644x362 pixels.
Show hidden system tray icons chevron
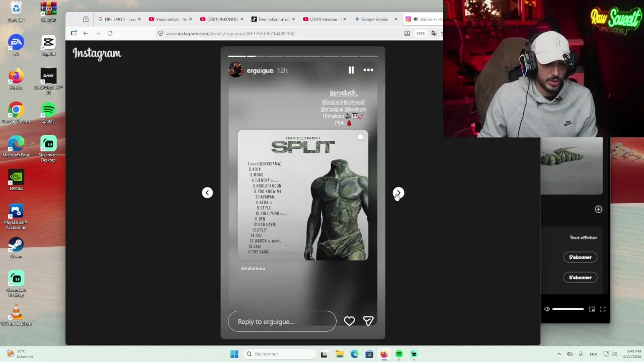[558, 354]
